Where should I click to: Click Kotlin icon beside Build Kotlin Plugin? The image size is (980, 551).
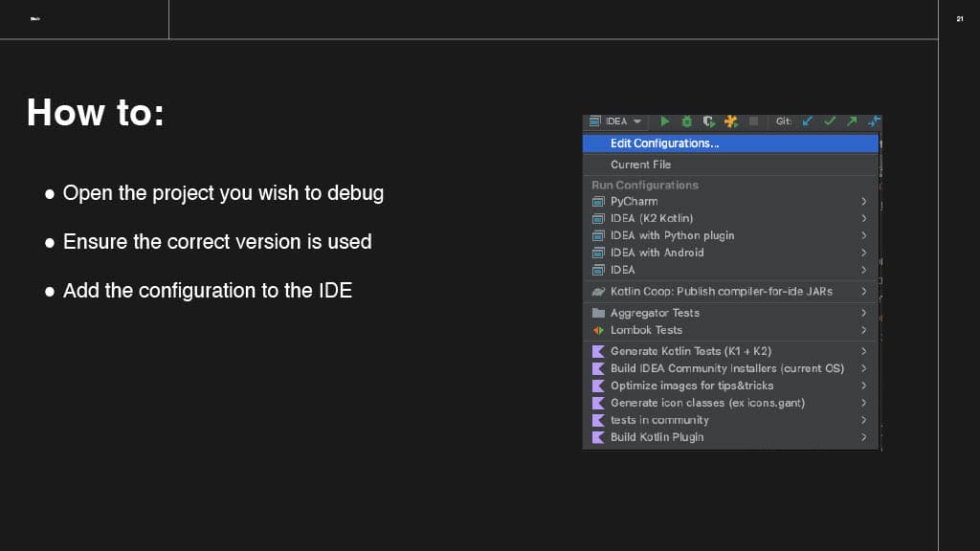pyautogui.click(x=598, y=437)
